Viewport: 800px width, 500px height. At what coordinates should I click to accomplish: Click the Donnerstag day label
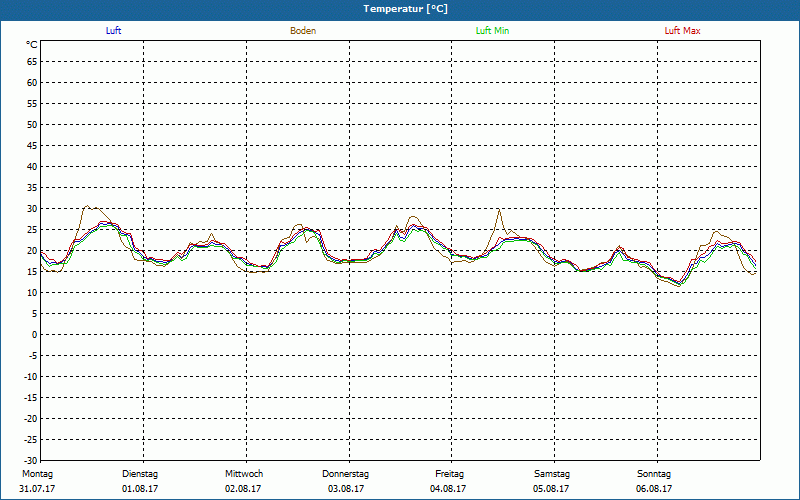[x=345, y=474]
